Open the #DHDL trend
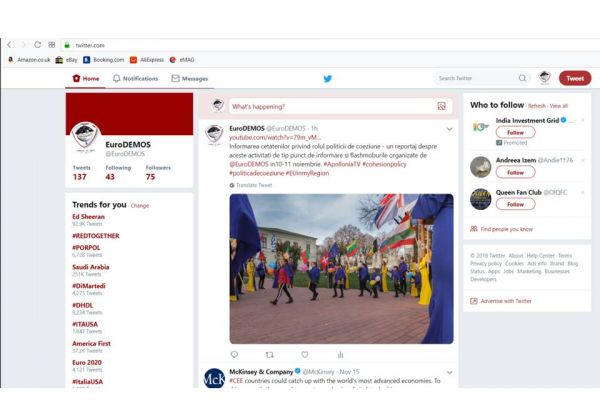 83,305
